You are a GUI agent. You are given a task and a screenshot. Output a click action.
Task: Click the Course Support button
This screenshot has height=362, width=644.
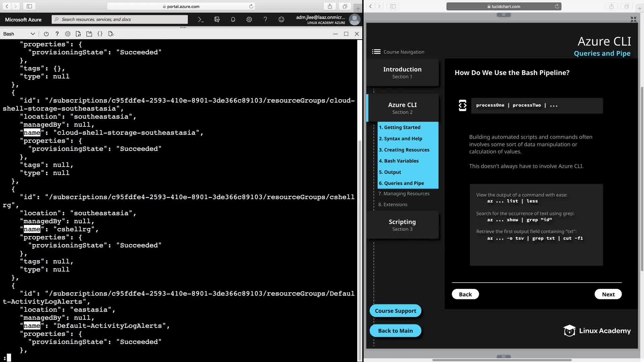click(x=395, y=311)
